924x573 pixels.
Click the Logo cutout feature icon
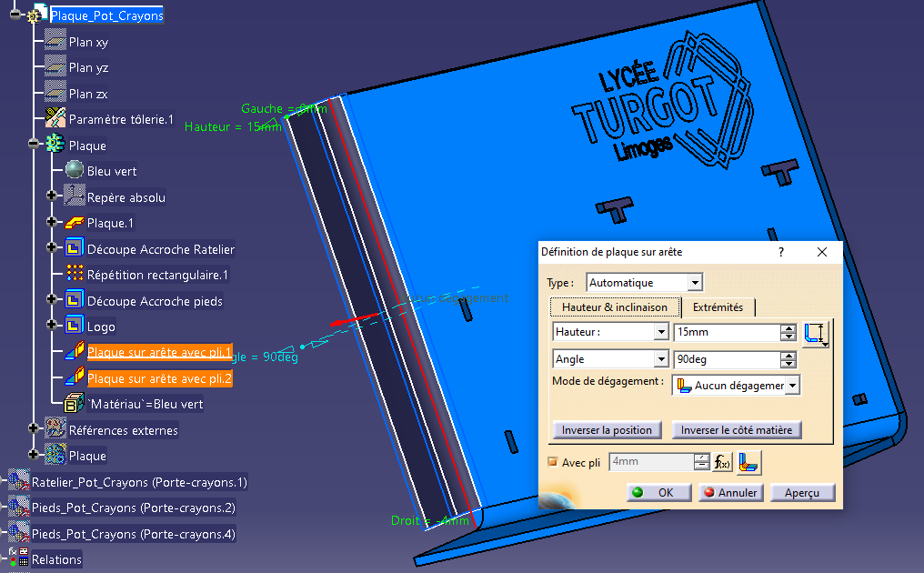click(75, 326)
